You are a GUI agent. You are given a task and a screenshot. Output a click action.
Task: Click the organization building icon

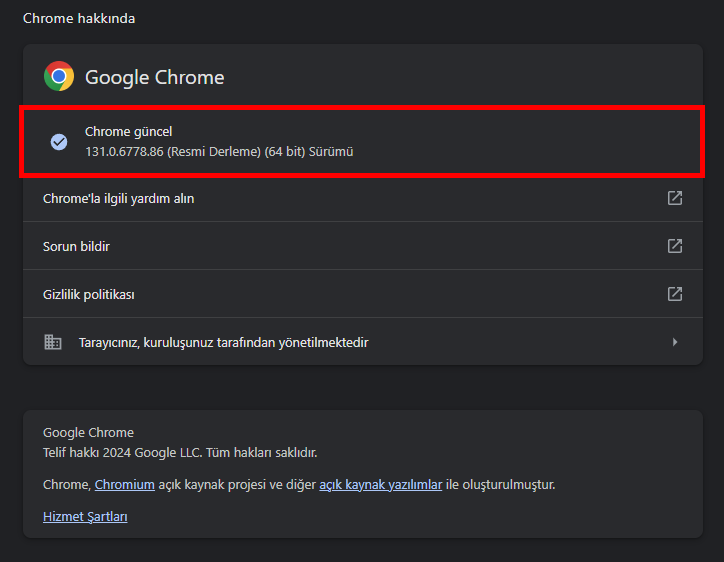[x=53, y=342]
